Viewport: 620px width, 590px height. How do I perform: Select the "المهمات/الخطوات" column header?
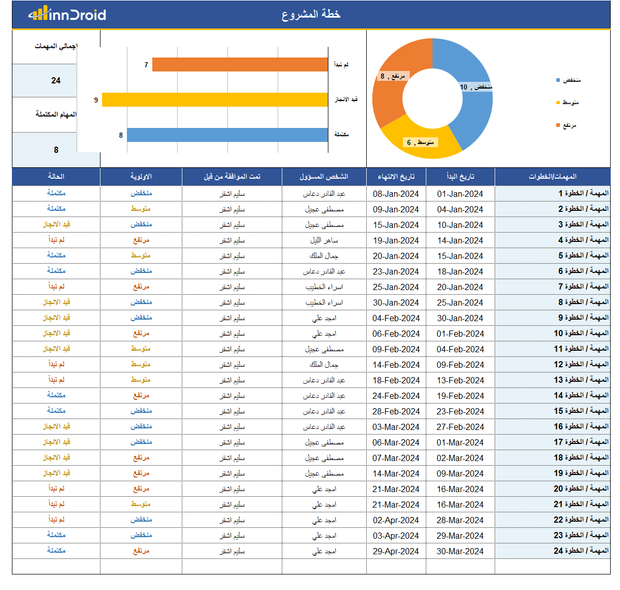[553, 176]
